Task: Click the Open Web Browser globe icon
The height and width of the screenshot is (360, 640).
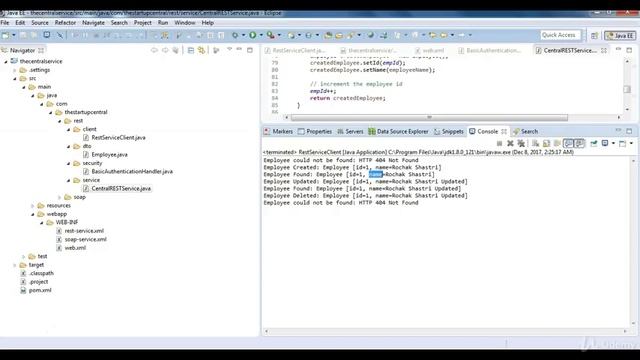Action: [x=371, y=35]
